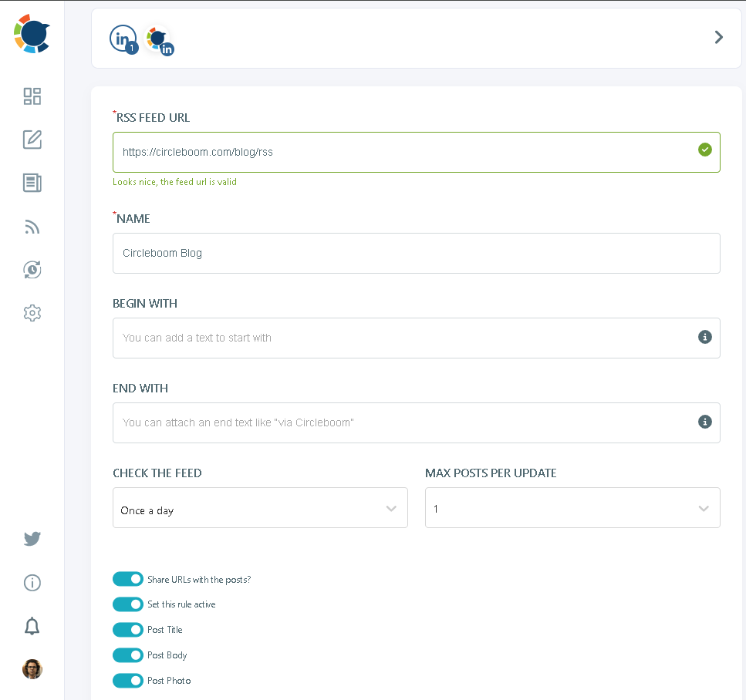746x700 pixels.
Task: Open the Check the Feed frequency dropdown
Action: [x=260, y=507]
